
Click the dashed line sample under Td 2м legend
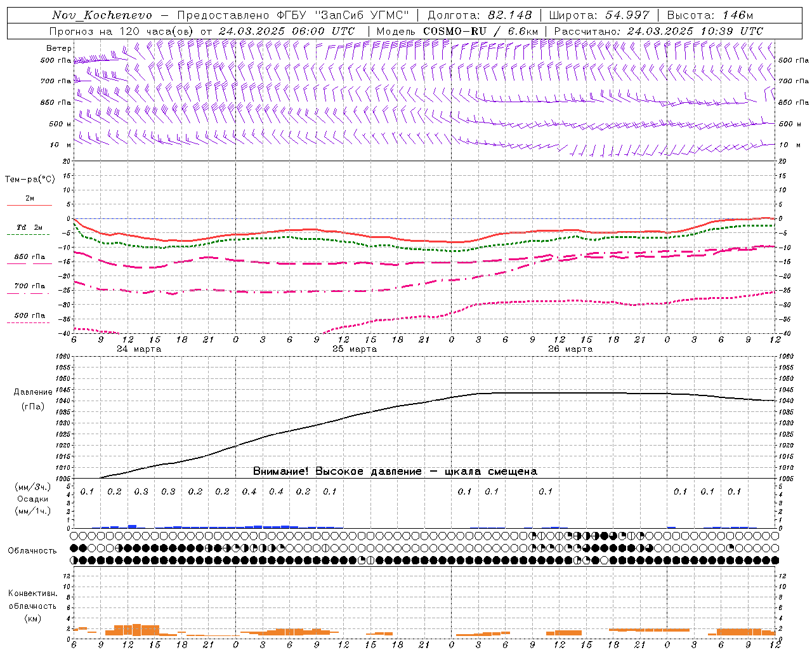pyautogui.click(x=28, y=235)
